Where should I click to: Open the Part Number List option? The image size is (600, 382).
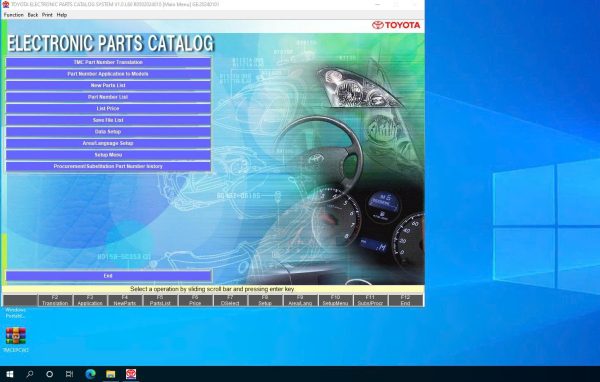pyautogui.click(x=108, y=97)
